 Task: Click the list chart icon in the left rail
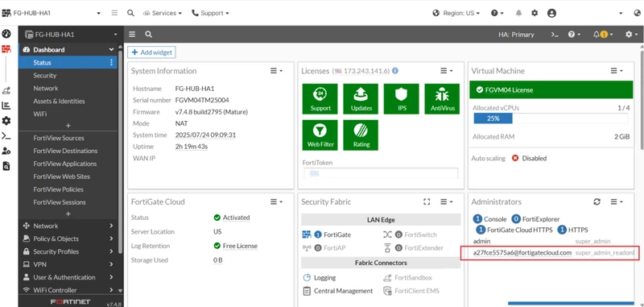(x=6, y=106)
